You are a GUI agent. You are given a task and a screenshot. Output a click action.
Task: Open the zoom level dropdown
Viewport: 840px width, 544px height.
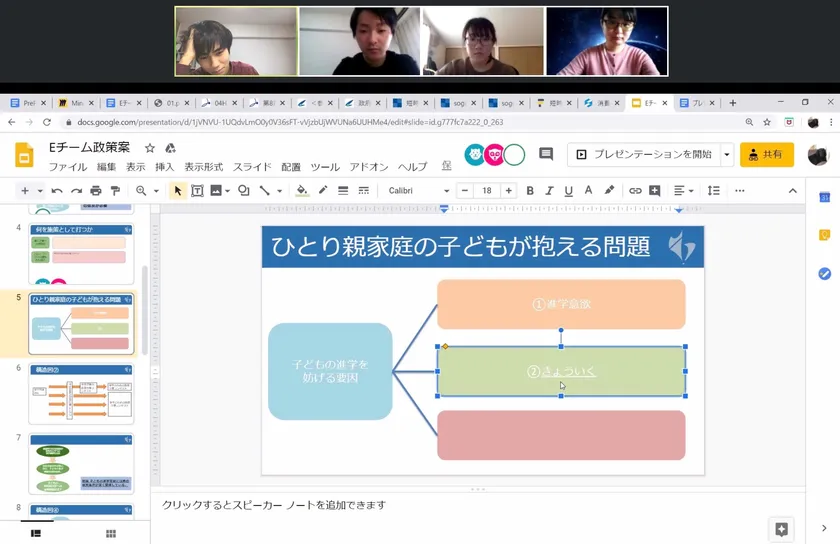click(x=146, y=190)
